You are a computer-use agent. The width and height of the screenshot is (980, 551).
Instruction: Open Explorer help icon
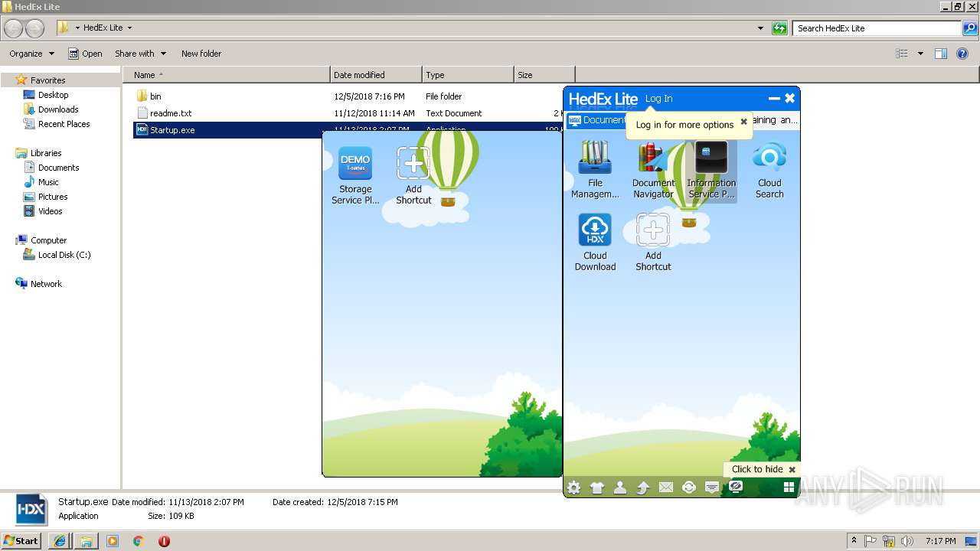(962, 54)
